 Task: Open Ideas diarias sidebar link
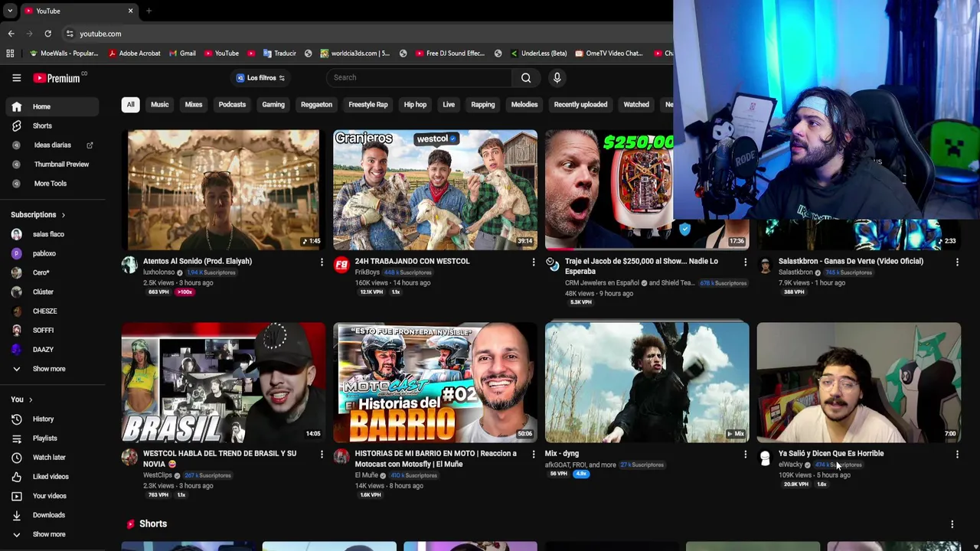tap(51, 145)
